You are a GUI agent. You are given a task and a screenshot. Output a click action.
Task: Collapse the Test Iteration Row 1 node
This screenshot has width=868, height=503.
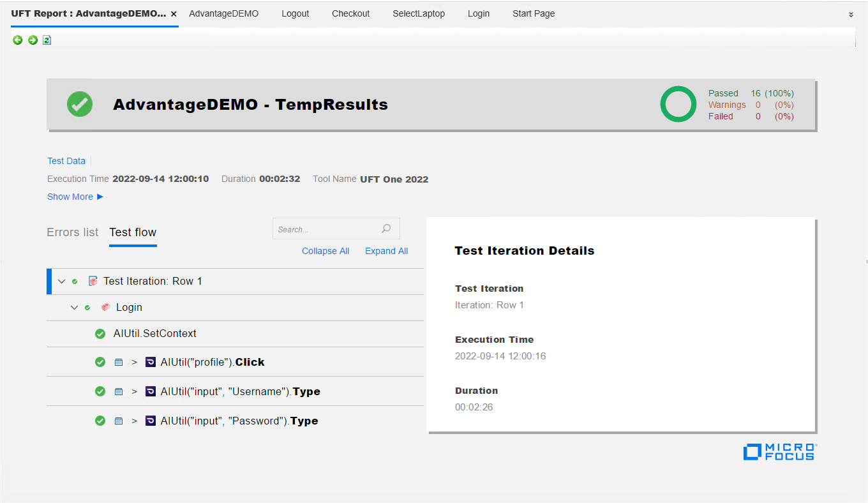pos(62,282)
